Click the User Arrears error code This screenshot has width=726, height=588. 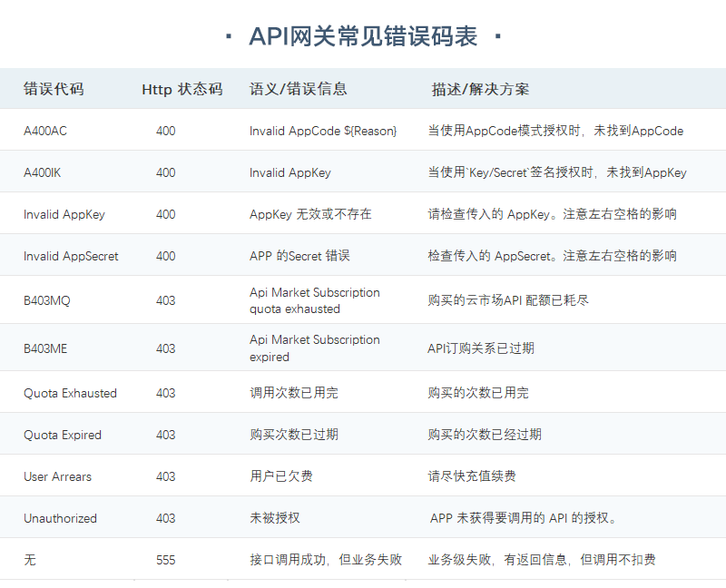pyautogui.click(x=57, y=476)
